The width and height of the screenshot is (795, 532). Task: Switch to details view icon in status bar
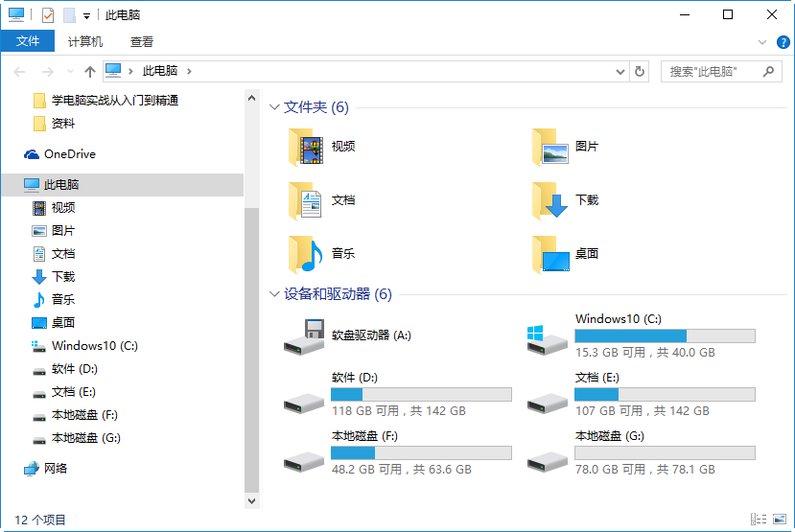[x=759, y=520]
